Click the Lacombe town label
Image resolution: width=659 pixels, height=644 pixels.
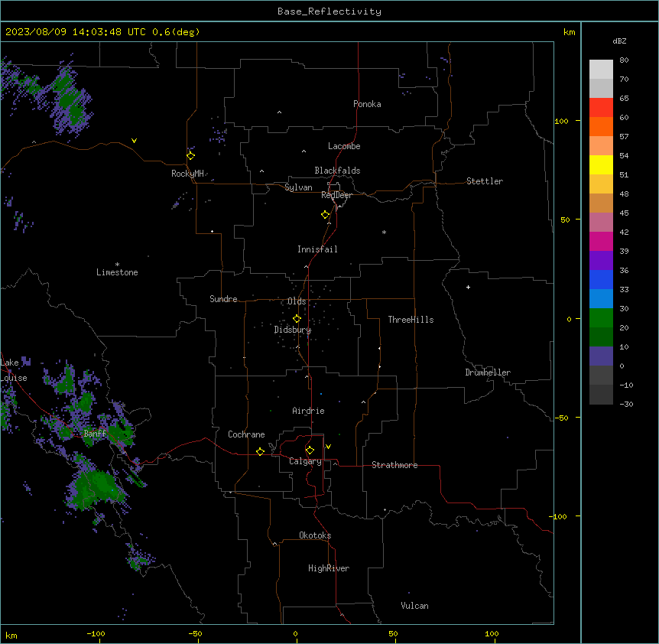(x=344, y=146)
